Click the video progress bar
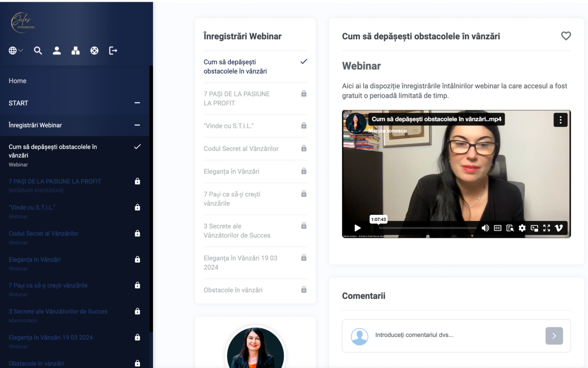This screenshot has width=588, height=368. 427,228
